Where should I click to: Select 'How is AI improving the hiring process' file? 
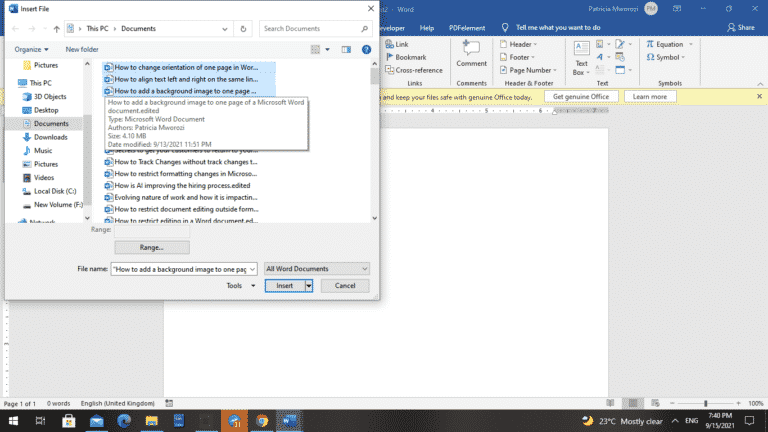pyautogui.click(x=182, y=186)
